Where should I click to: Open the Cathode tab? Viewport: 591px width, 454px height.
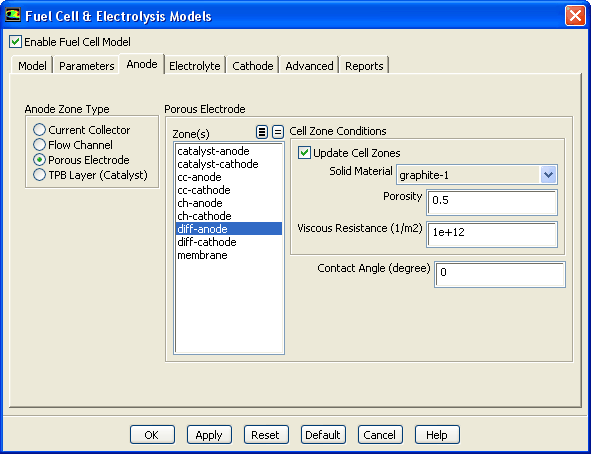click(x=253, y=66)
